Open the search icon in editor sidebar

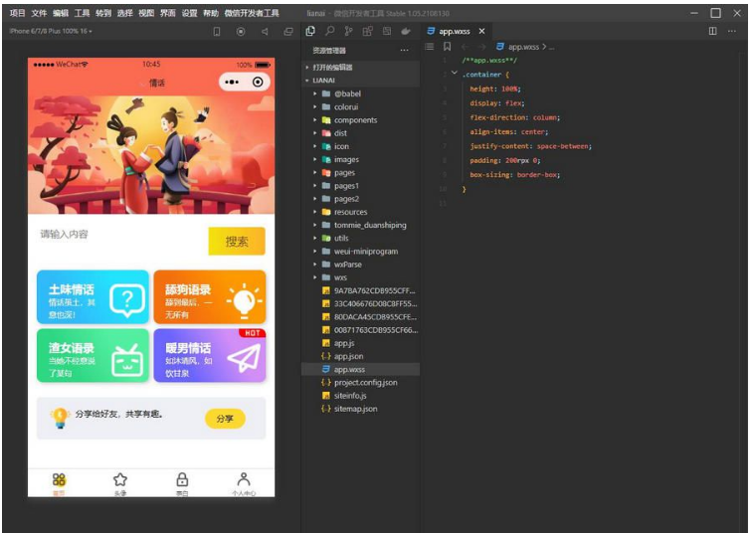point(330,31)
